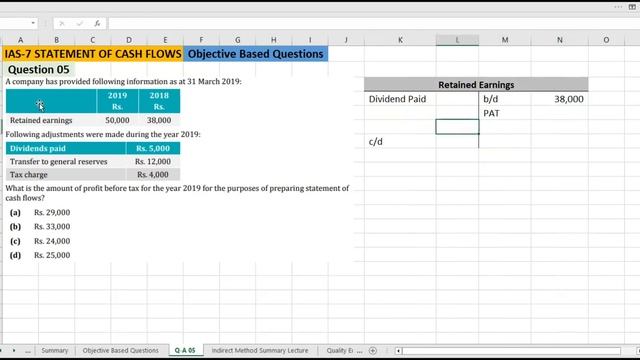This screenshot has height=360, width=640.
Task: Click the horizontal scrollbar track
Action: [x=511, y=351]
